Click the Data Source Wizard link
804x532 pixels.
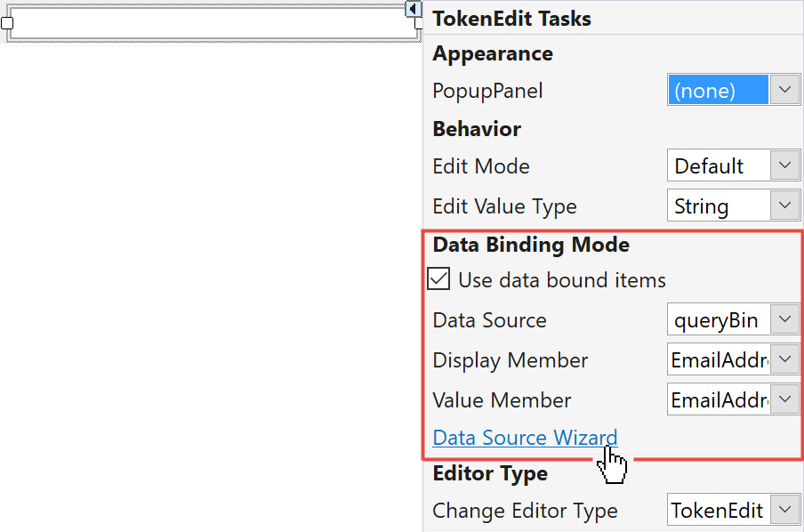coord(525,437)
